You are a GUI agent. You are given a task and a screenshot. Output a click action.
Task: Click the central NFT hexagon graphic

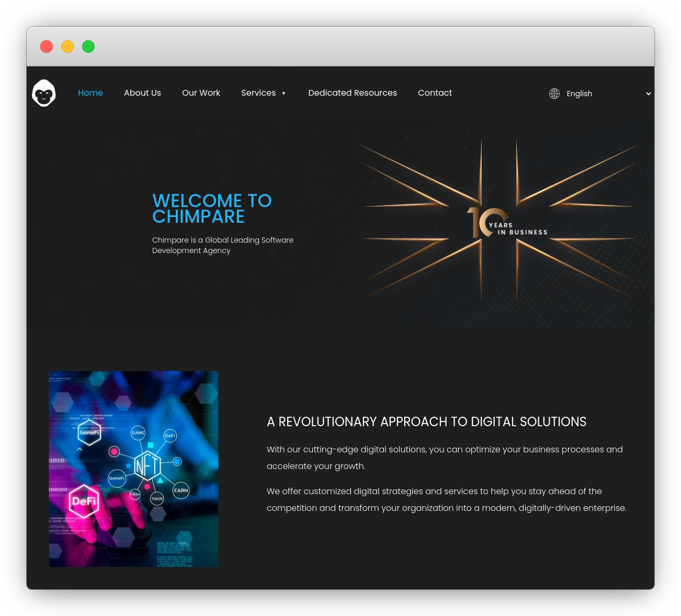[147, 465]
